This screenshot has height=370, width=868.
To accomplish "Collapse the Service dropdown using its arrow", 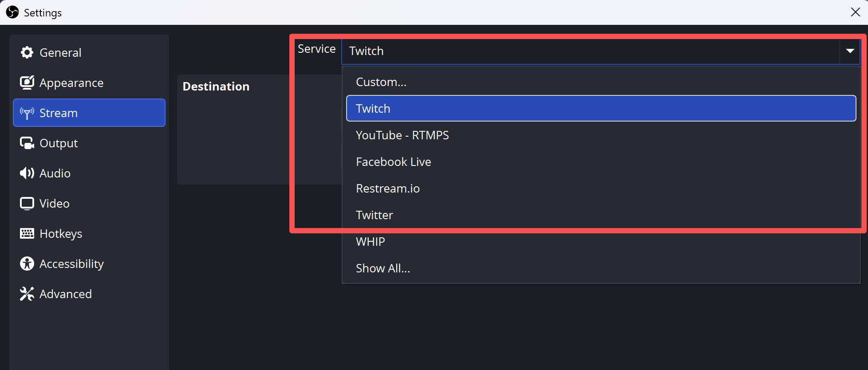I will pyautogui.click(x=850, y=51).
